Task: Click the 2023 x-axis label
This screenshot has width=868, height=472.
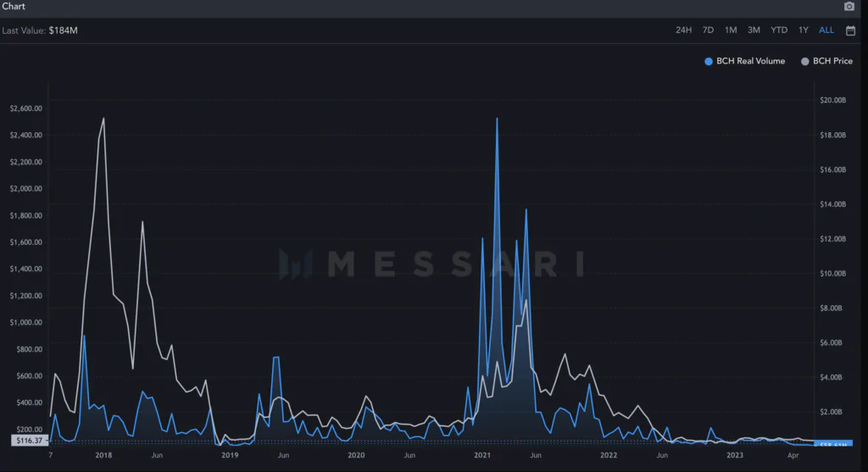Action: click(x=735, y=455)
